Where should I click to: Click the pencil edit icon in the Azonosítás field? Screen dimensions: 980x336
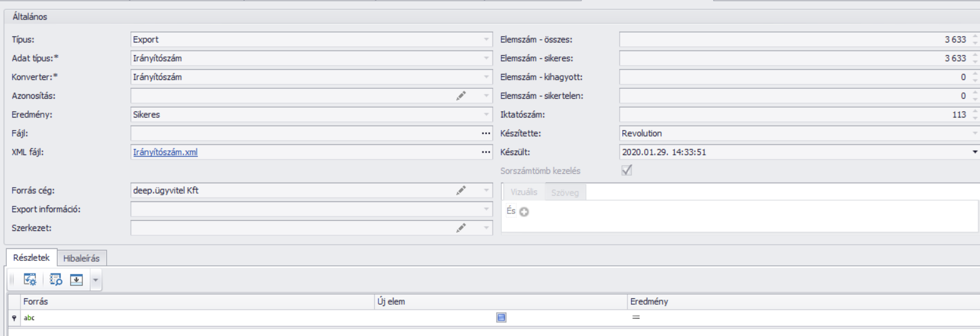(x=461, y=96)
